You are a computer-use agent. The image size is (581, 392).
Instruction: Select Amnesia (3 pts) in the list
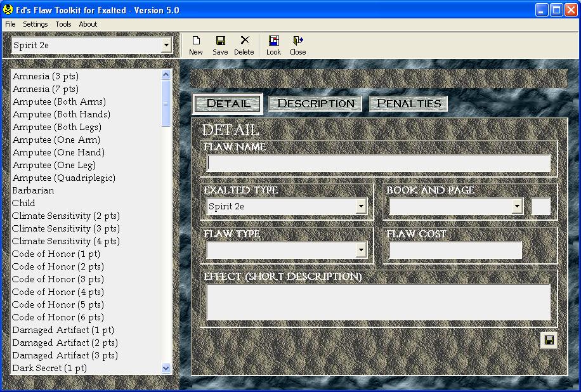[x=46, y=76]
